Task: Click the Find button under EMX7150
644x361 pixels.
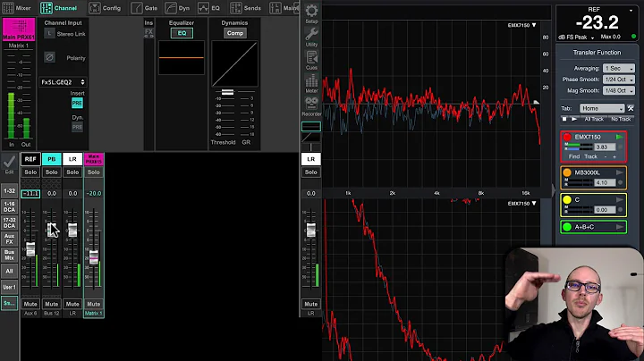Action: (574, 156)
